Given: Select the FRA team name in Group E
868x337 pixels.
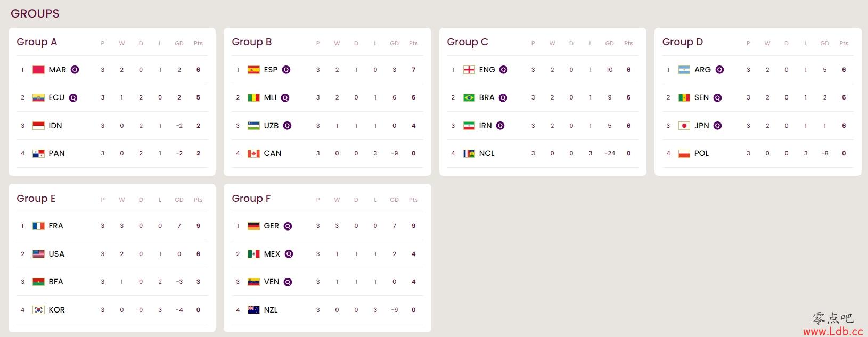Looking at the screenshot, I should pos(56,226).
